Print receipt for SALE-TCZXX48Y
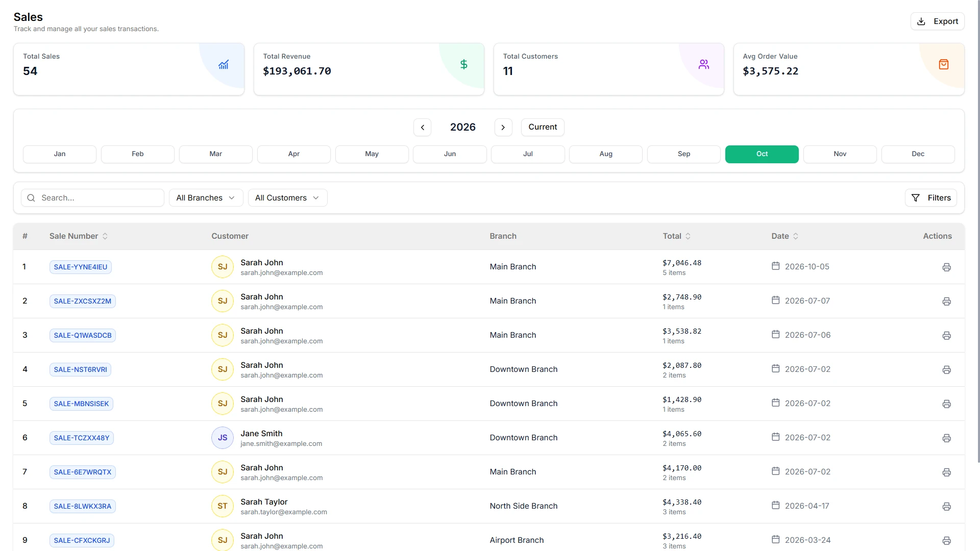Image resolution: width=980 pixels, height=551 pixels. [946, 438]
